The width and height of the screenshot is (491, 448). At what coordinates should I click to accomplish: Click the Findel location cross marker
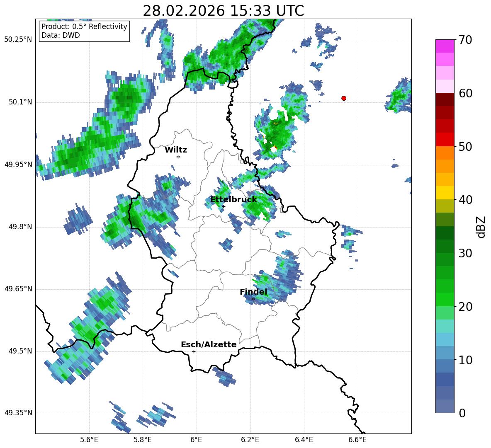coord(253,299)
